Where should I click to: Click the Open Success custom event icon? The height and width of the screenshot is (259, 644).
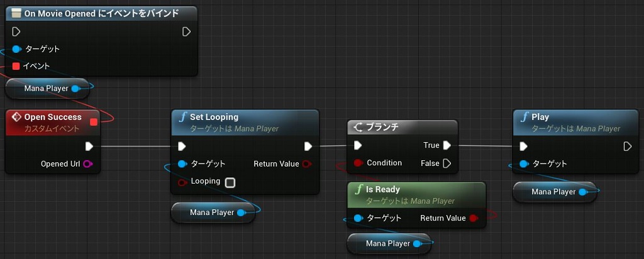point(16,117)
